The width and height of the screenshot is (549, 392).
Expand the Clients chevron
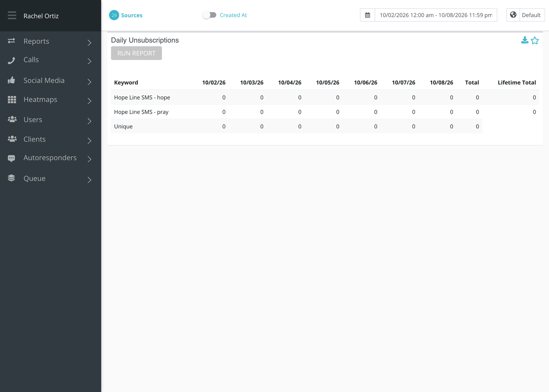pos(89,140)
